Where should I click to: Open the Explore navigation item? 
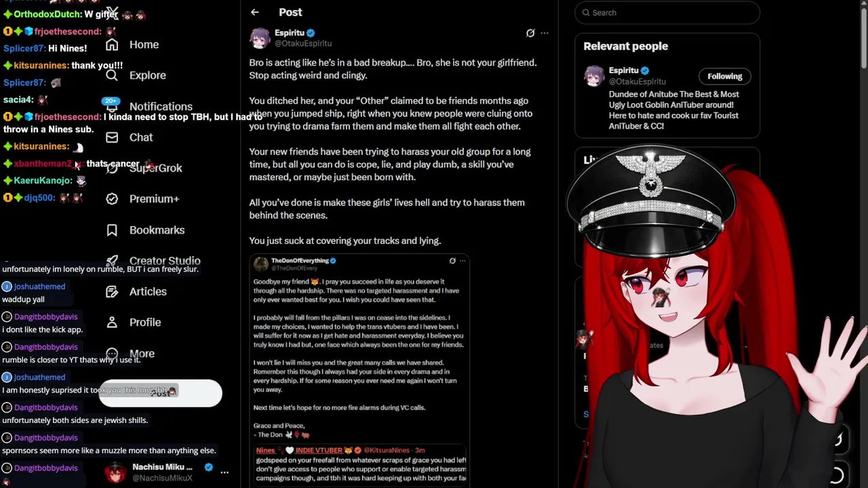[x=147, y=75]
